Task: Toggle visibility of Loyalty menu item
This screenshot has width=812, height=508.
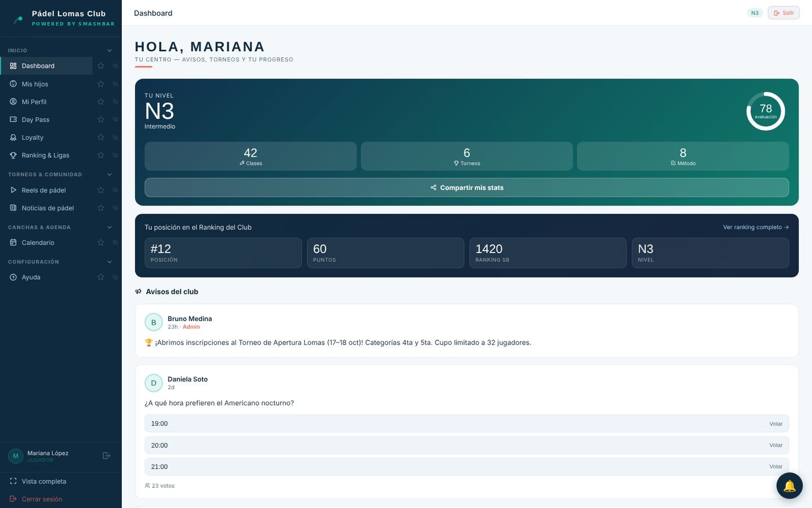Action: coord(115,138)
